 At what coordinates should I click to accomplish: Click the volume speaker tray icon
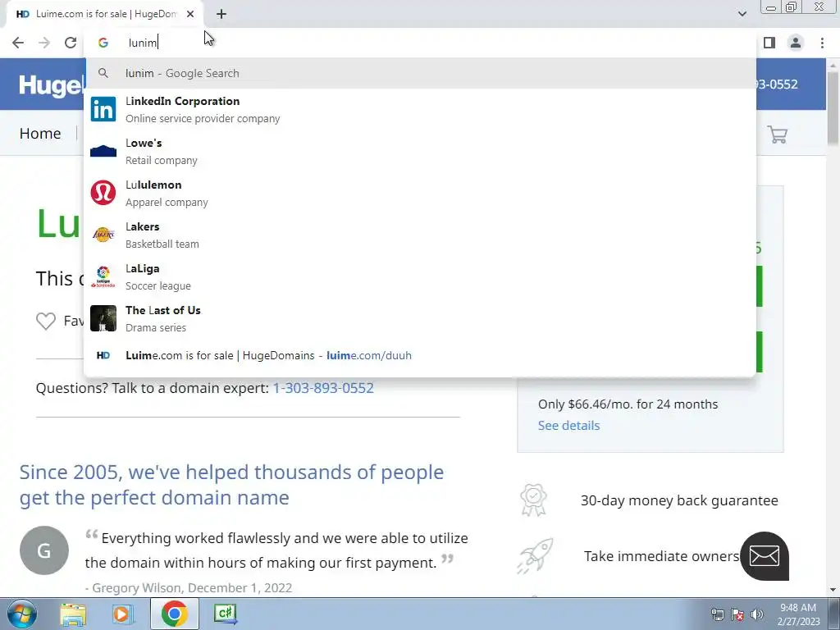click(x=757, y=614)
